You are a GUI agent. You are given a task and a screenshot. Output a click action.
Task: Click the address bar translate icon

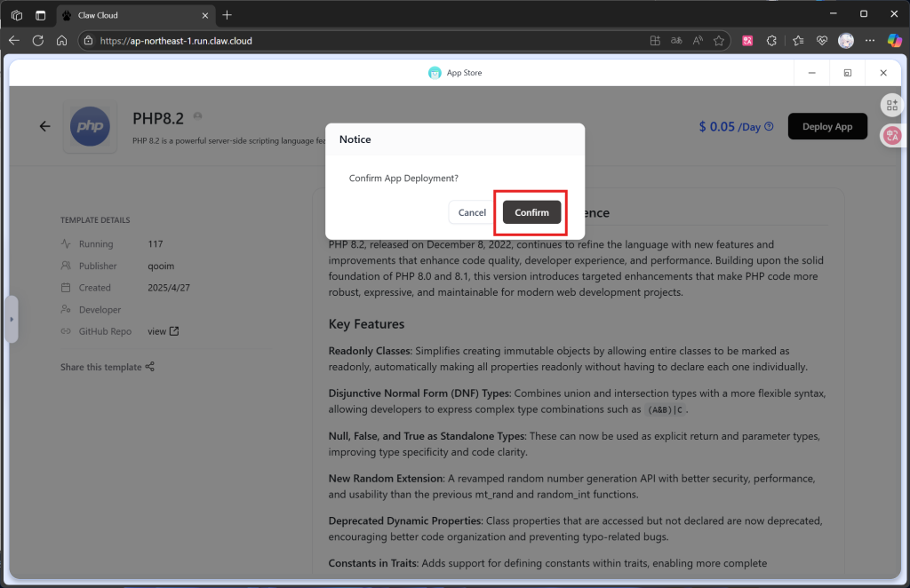[x=676, y=41]
